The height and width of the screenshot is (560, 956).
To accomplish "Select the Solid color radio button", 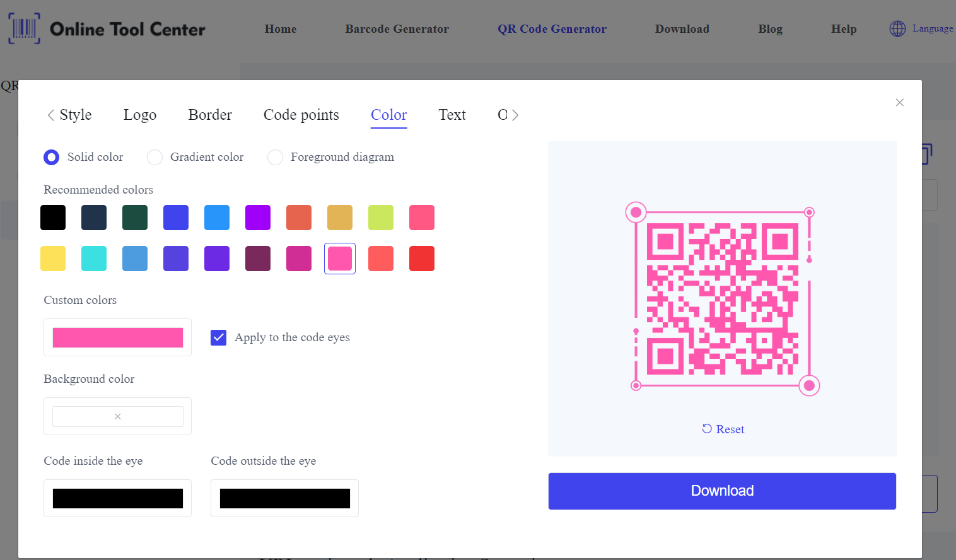I will click(52, 157).
